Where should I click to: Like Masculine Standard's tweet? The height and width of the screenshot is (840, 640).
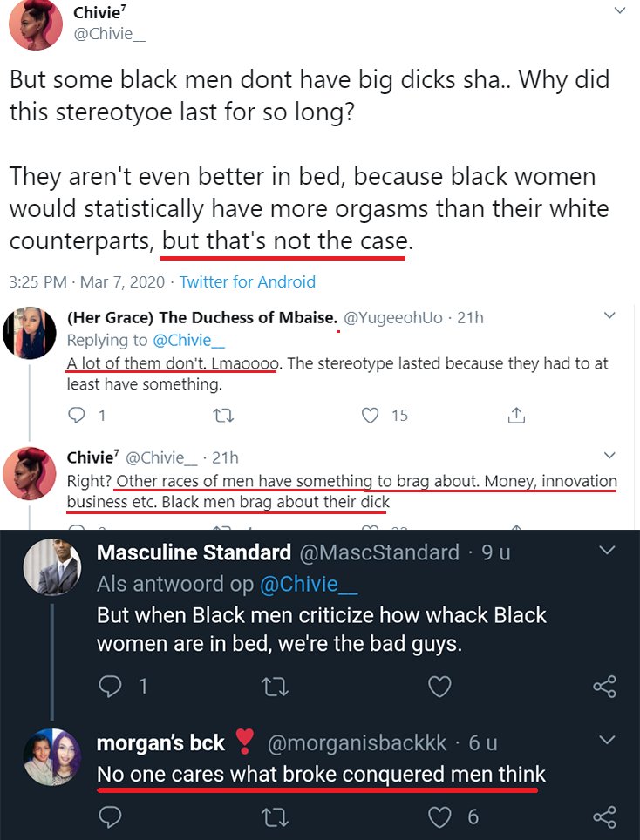(x=439, y=688)
